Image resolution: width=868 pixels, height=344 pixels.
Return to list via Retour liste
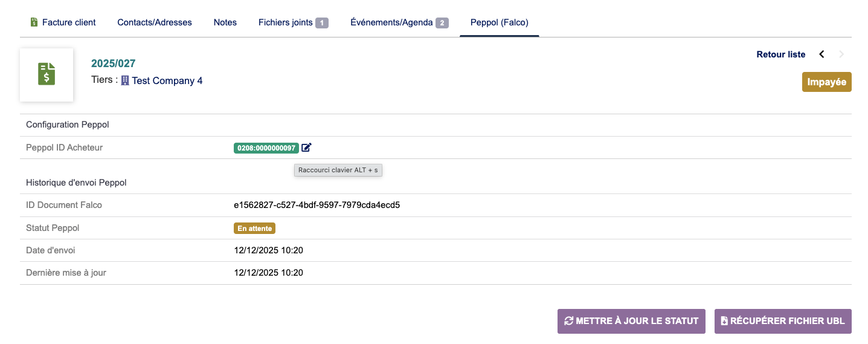click(x=780, y=54)
